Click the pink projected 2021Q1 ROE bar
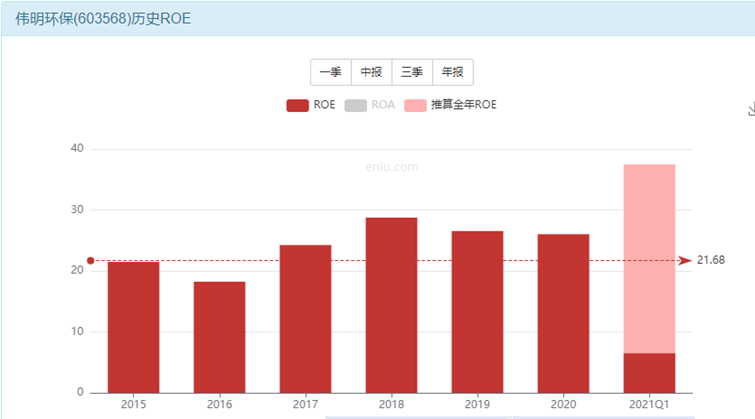This screenshot has width=755, height=419. 649,259
